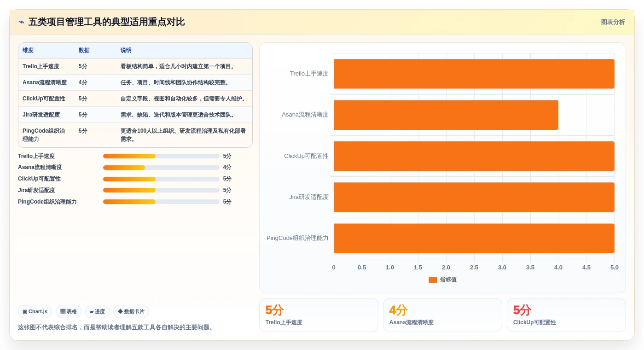
Task: Click the 数据 column header
Action: (x=84, y=50)
